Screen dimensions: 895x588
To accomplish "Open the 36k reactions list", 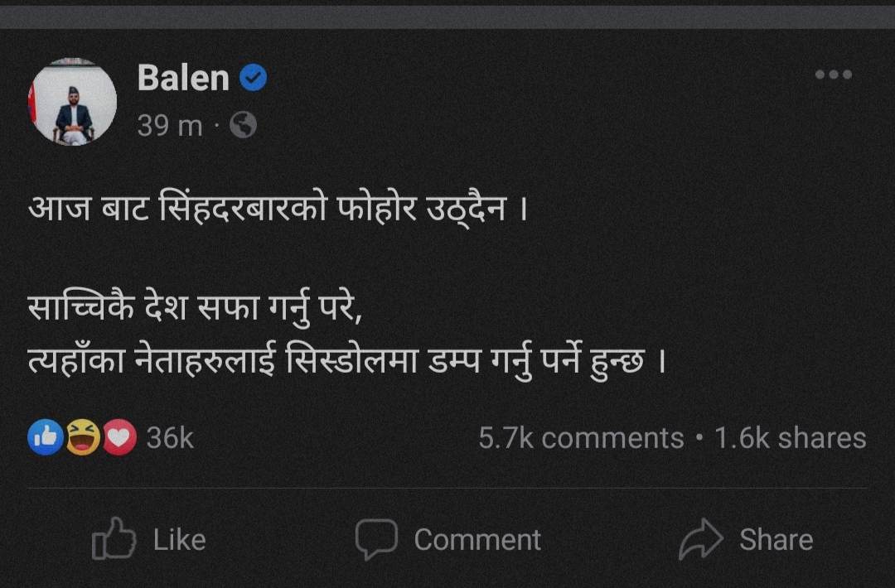I will click(x=170, y=438).
